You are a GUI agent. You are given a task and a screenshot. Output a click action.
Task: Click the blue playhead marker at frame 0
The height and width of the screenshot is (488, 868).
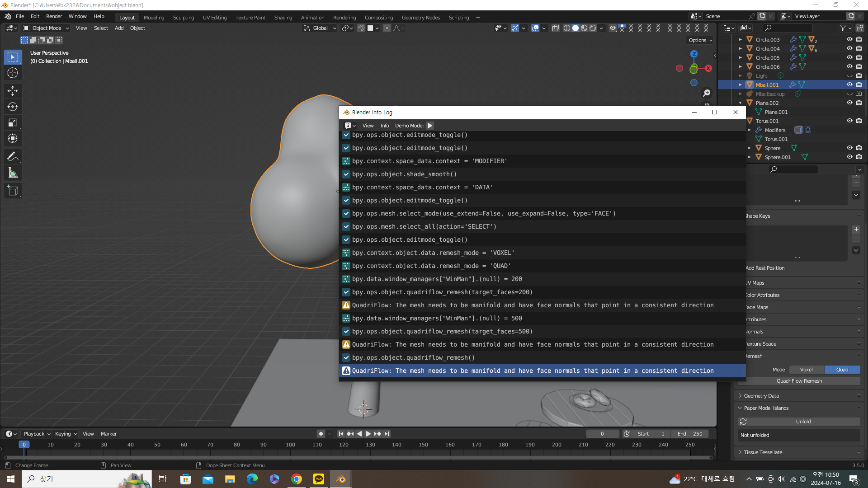pyautogui.click(x=24, y=445)
